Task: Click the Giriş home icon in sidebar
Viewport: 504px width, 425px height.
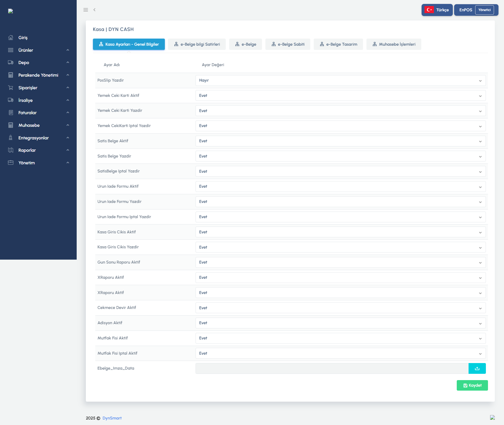Action: point(10,38)
